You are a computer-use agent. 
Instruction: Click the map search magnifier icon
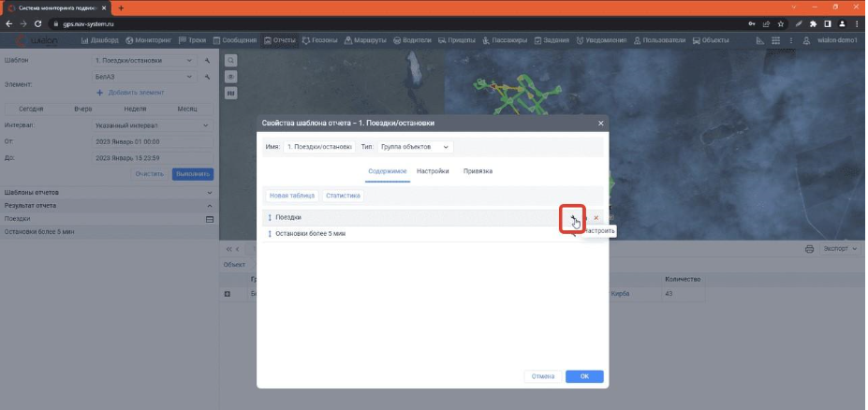[230, 60]
